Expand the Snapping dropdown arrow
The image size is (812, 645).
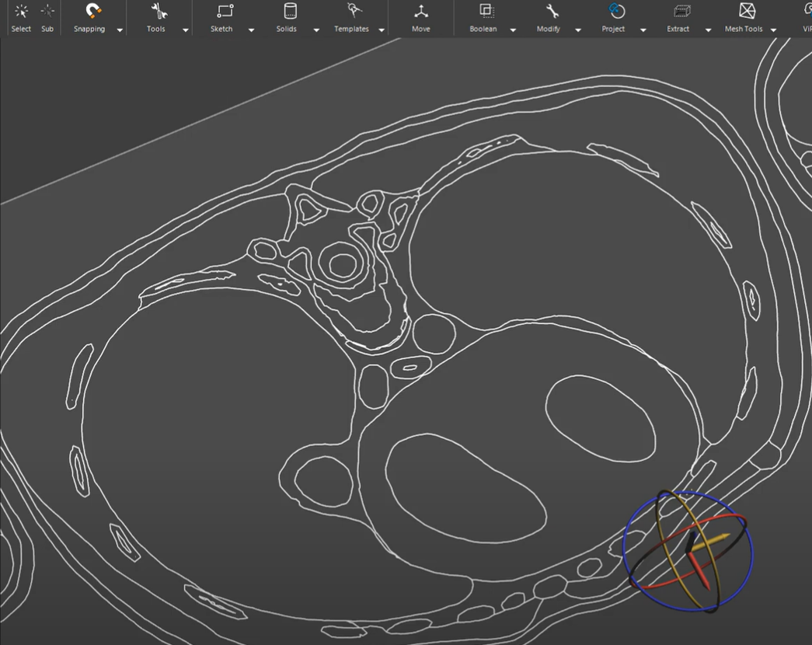pyautogui.click(x=120, y=30)
